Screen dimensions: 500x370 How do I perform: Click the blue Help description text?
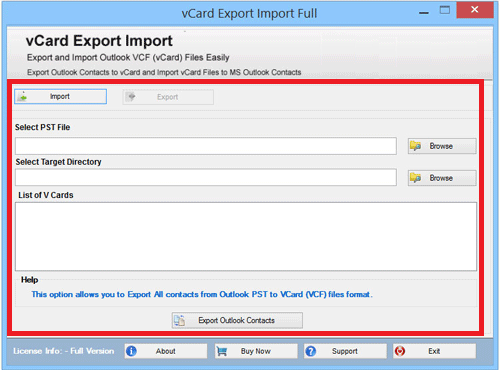coord(202,294)
